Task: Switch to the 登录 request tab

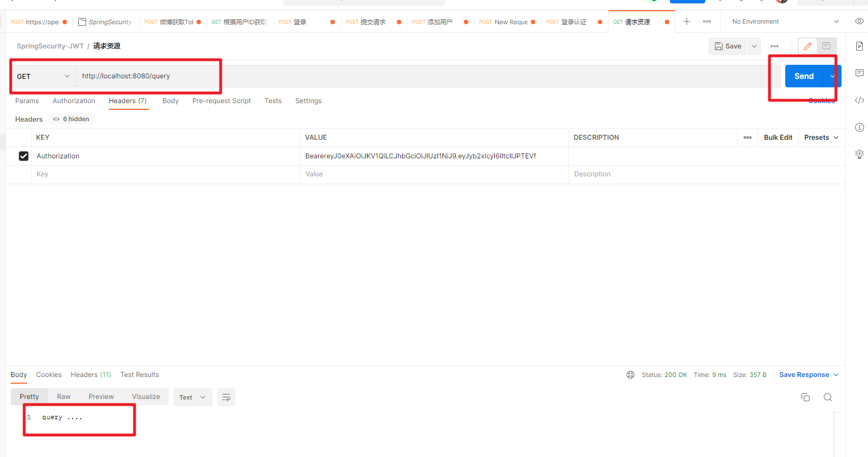Action: click(307, 22)
